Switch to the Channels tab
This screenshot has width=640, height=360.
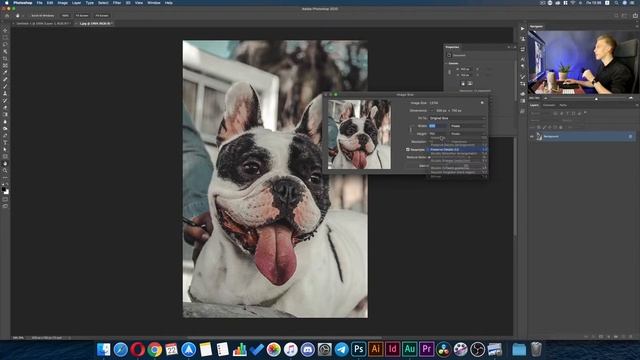tap(549, 105)
